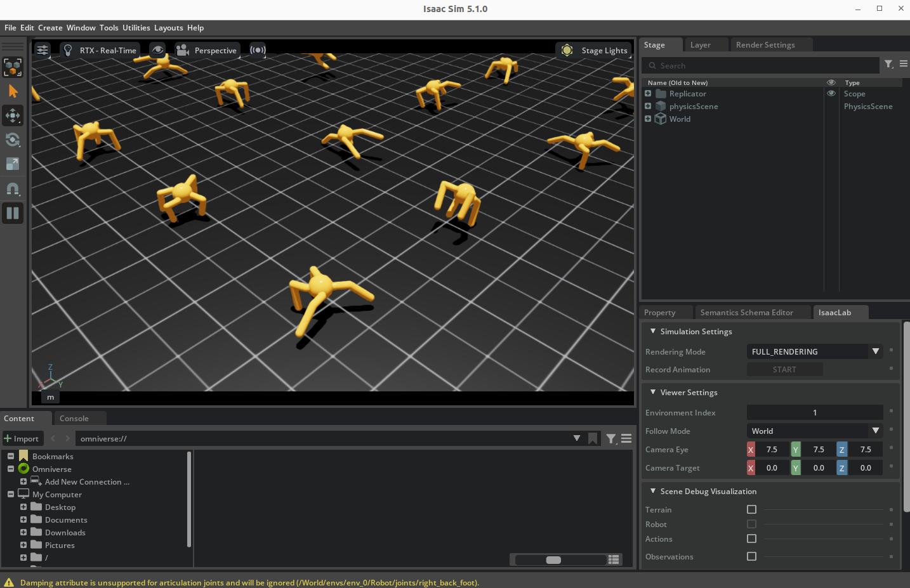Switch to the Property tab
910x588 pixels.
pyautogui.click(x=660, y=313)
